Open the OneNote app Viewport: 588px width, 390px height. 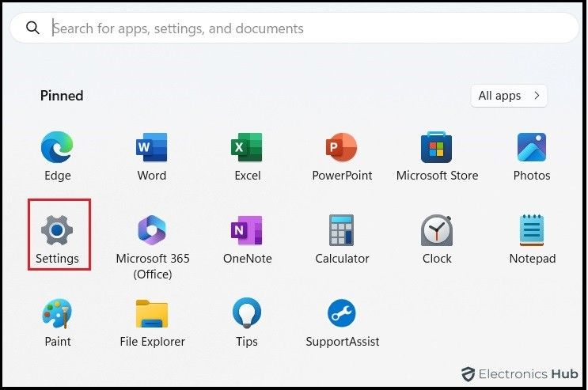(x=246, y=230)
